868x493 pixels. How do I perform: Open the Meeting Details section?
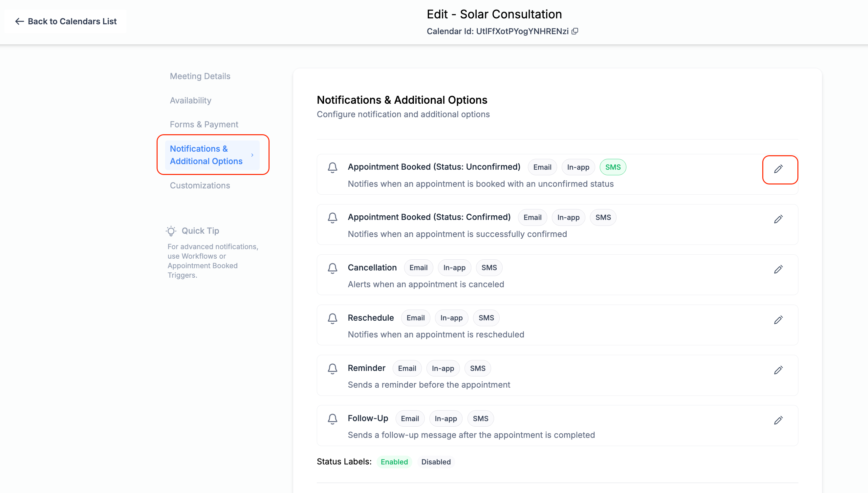tap(200, 76)
